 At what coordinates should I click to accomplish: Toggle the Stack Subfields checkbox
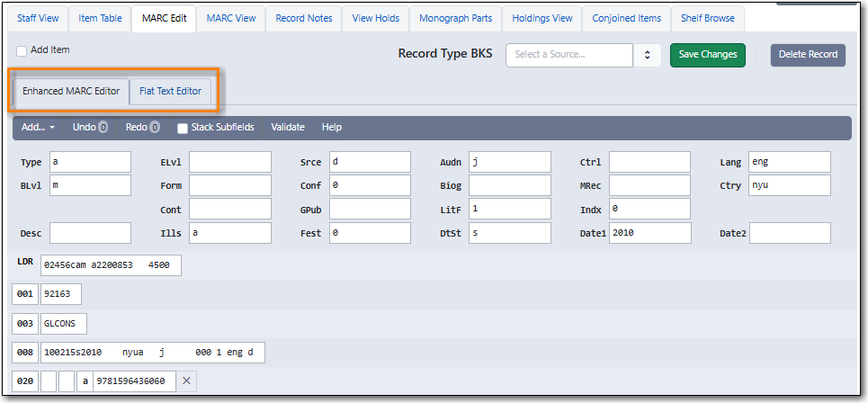pos(183,128)
